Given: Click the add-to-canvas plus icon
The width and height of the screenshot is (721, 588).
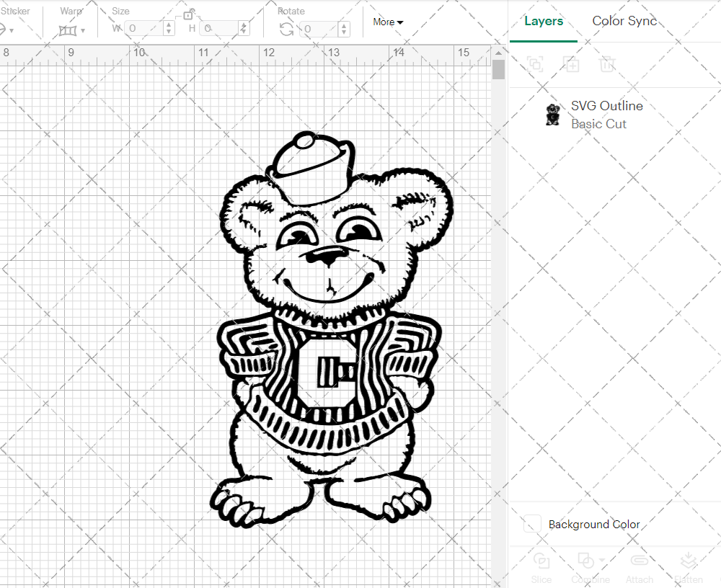Looking at the screenshot, I should (x=572, y=65).
